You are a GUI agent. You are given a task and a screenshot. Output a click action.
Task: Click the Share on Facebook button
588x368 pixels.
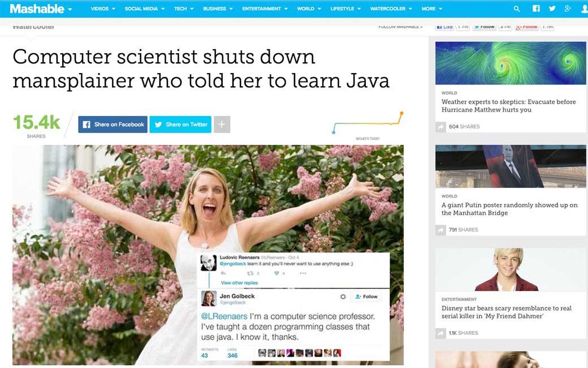point(113,125)
